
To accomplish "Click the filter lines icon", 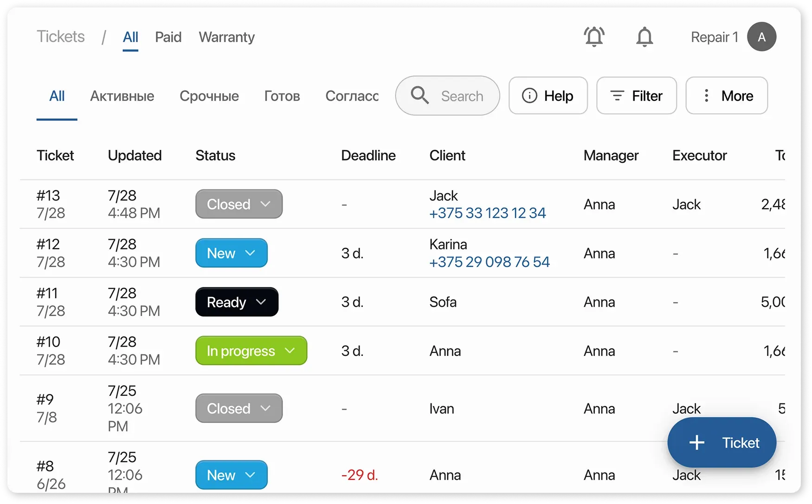I will coord(617,96).
